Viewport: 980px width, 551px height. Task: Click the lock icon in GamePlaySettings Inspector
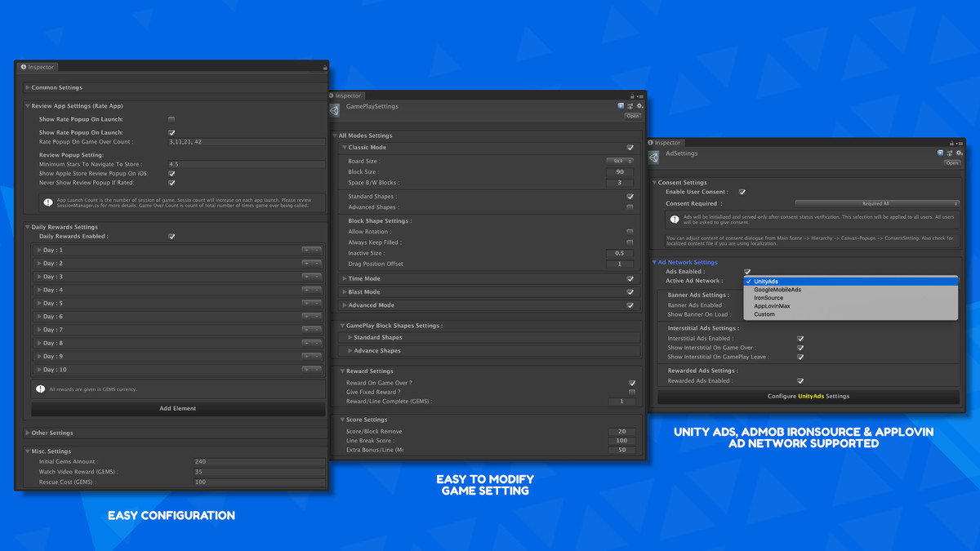632,96
